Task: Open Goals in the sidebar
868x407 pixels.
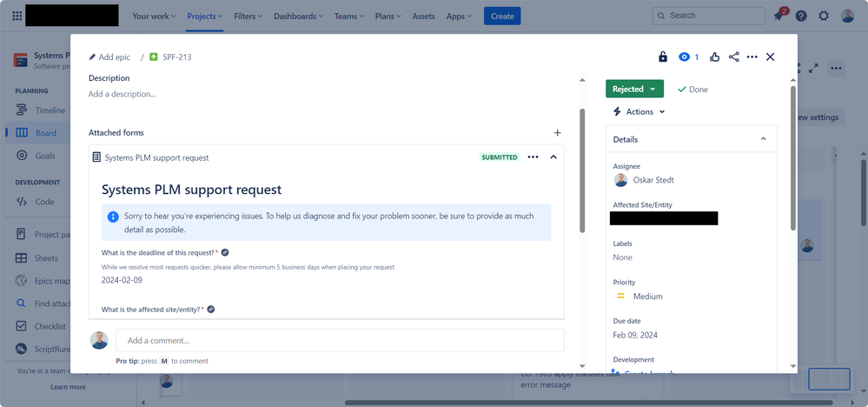Action: click(37, 156)
